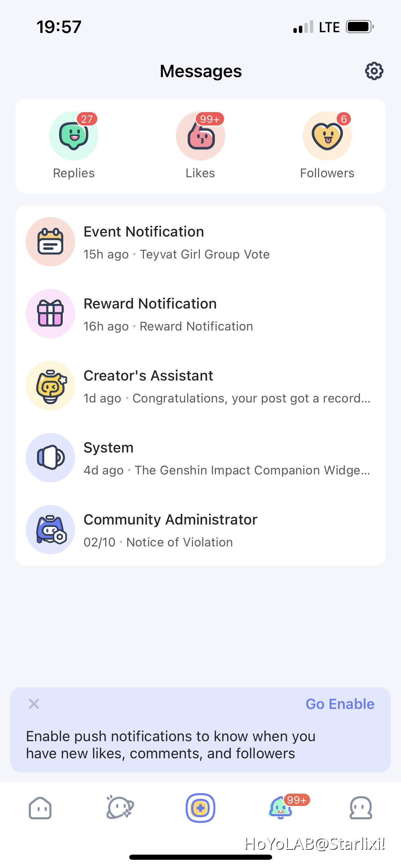Click the Go Enable link

click(x=340, y=704)
